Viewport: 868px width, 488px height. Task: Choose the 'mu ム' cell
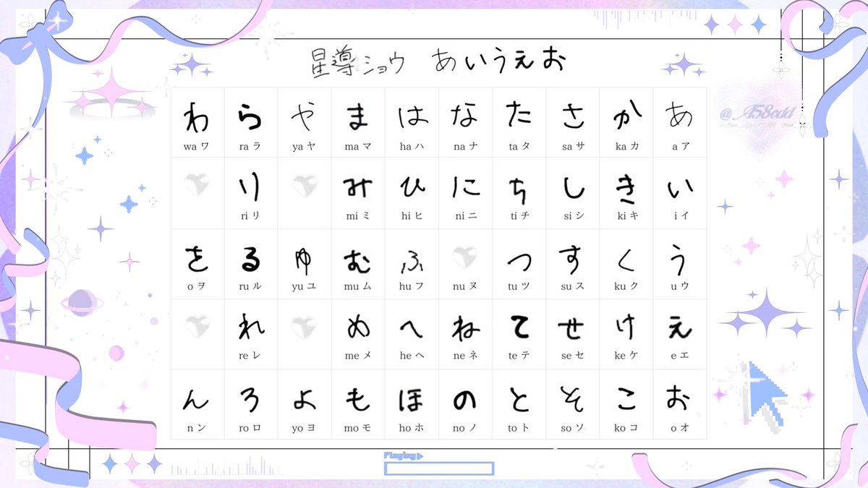click(358, 263)
